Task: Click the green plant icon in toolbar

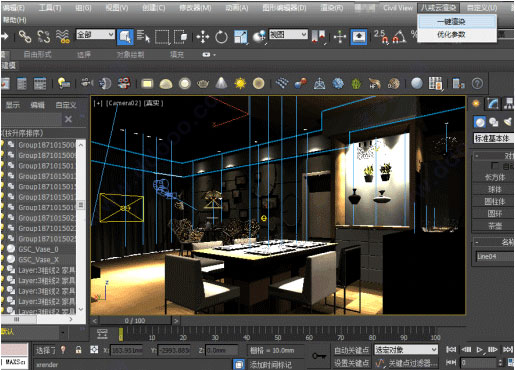Action: click(356, 83)
